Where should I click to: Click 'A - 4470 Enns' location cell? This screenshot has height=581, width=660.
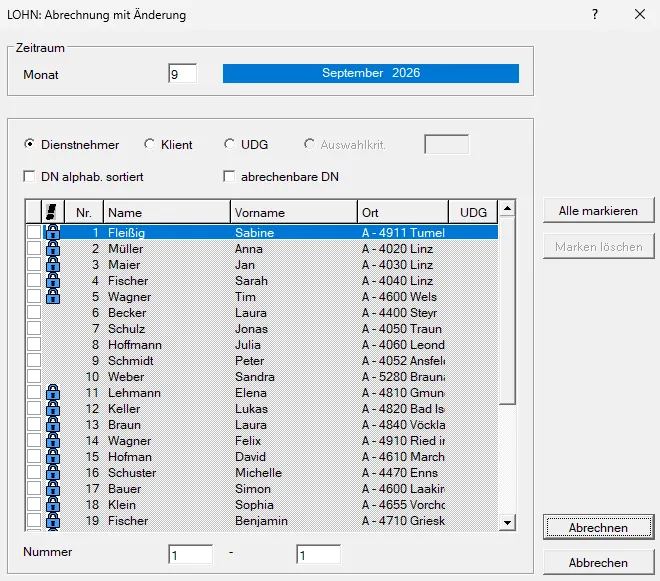pos(400,472)
